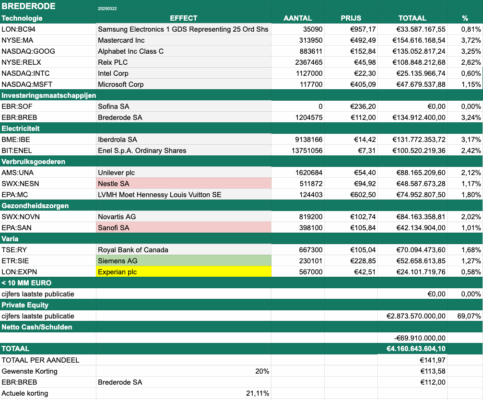
Task: Click the yellow Experian plc cell
Action: pyautogui.click(x=184, y=272)
